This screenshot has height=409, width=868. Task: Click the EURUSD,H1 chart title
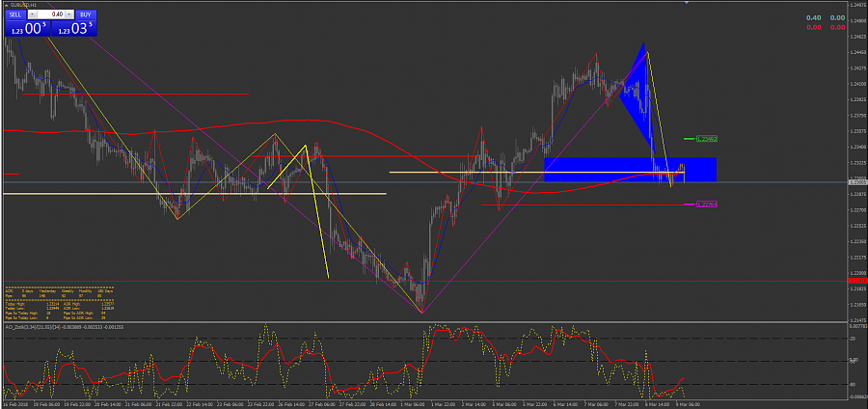coord(23,5)
